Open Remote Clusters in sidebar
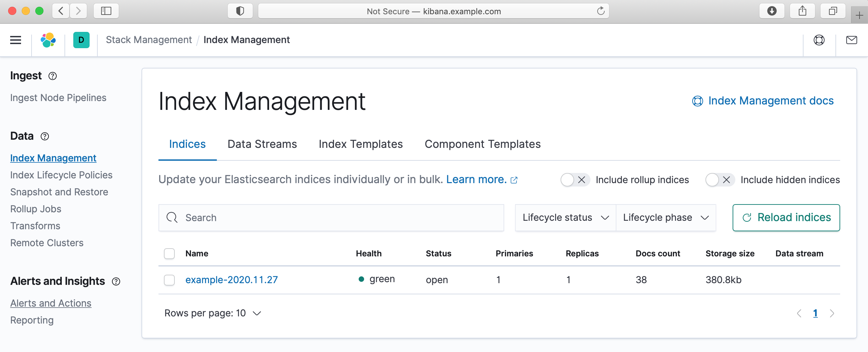Screen dimensions: 868x352 click(47, 243)
